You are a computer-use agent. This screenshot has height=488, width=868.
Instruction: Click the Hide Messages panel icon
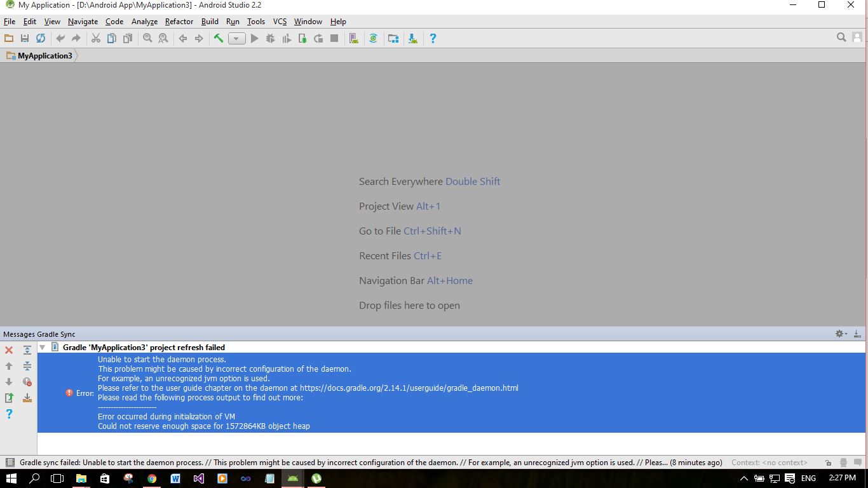[x=857, y=334]
